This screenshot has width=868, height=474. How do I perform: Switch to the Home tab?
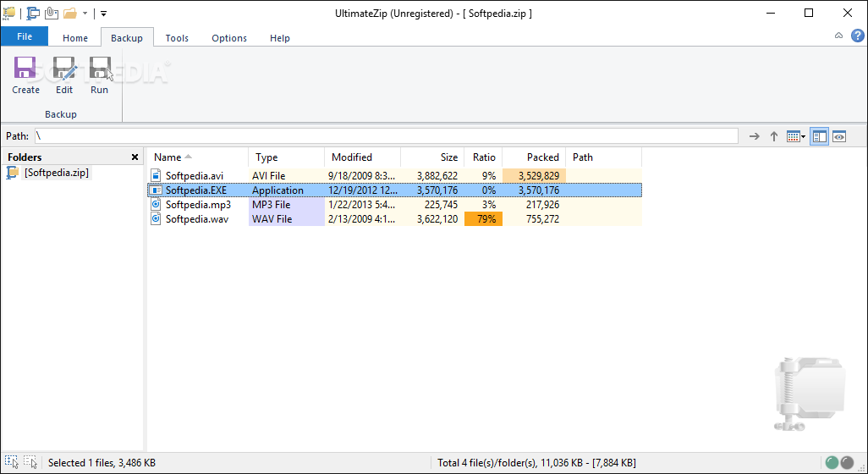click(75, 37)
